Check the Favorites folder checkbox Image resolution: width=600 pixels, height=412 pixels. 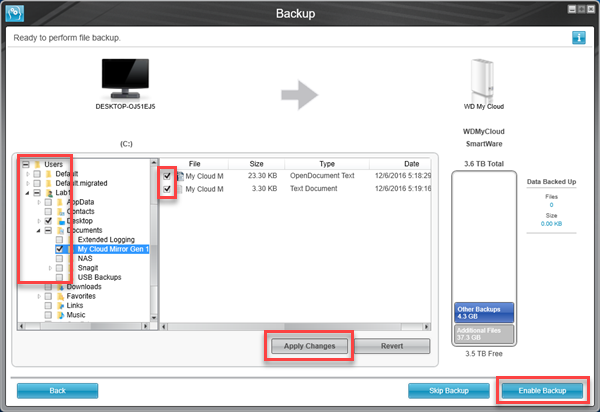[48, 296]
